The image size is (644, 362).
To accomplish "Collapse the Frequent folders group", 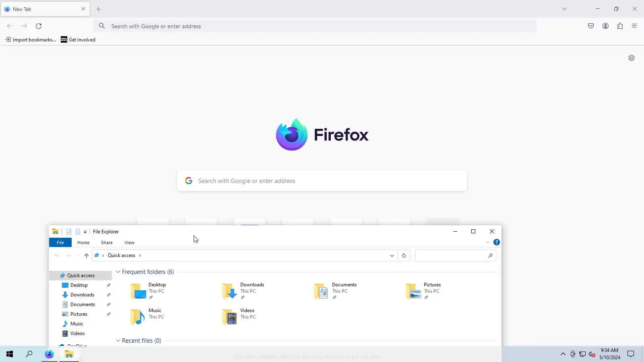I will [x=118, y=272].
